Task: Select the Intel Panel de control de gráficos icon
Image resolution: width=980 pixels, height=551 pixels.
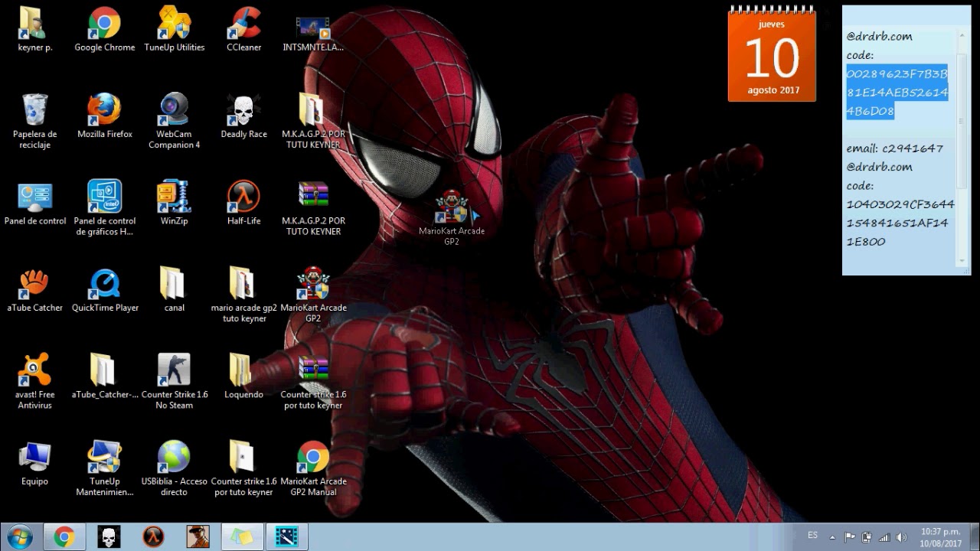Action: pos(104,208)
